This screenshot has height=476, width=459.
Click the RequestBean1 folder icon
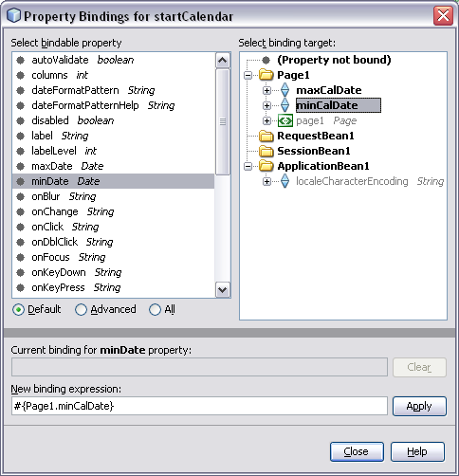[266, 136]
